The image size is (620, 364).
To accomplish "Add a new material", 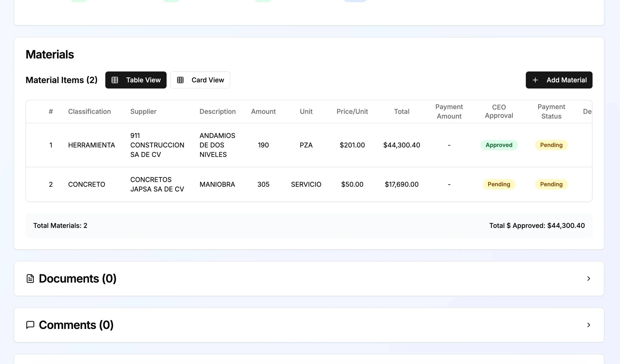I will click(559, 80).
